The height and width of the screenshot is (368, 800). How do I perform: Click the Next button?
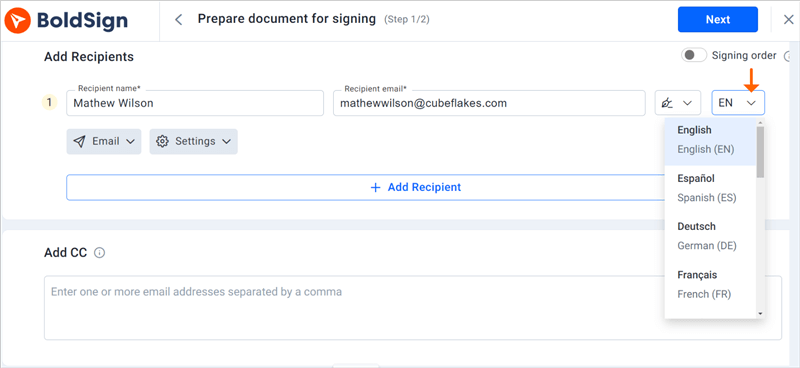click(x=718, y=19)
